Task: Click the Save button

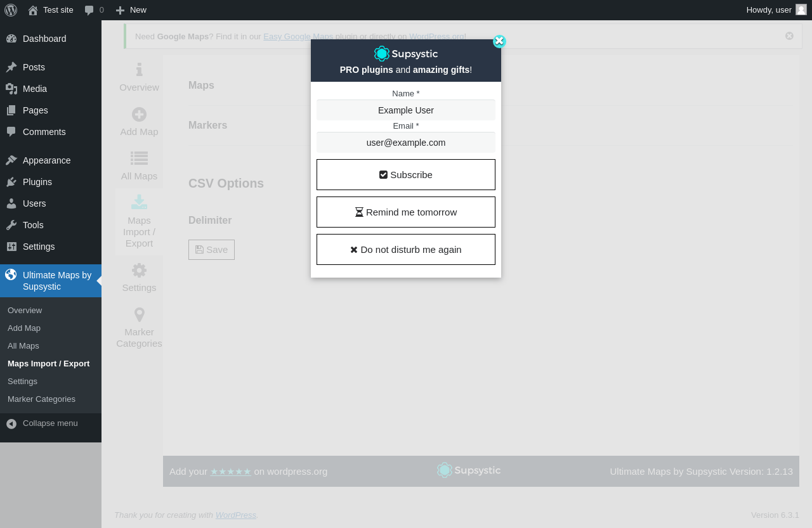Action: [x=211, y=250]
